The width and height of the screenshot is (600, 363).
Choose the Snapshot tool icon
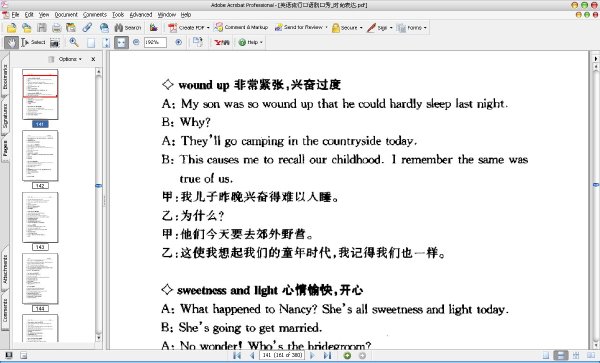coord(55,42)
